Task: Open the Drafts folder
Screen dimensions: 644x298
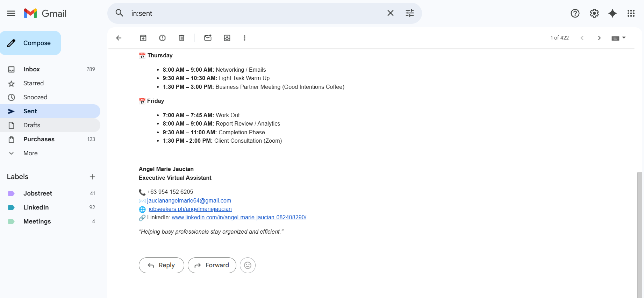Action: click(32, 125)
